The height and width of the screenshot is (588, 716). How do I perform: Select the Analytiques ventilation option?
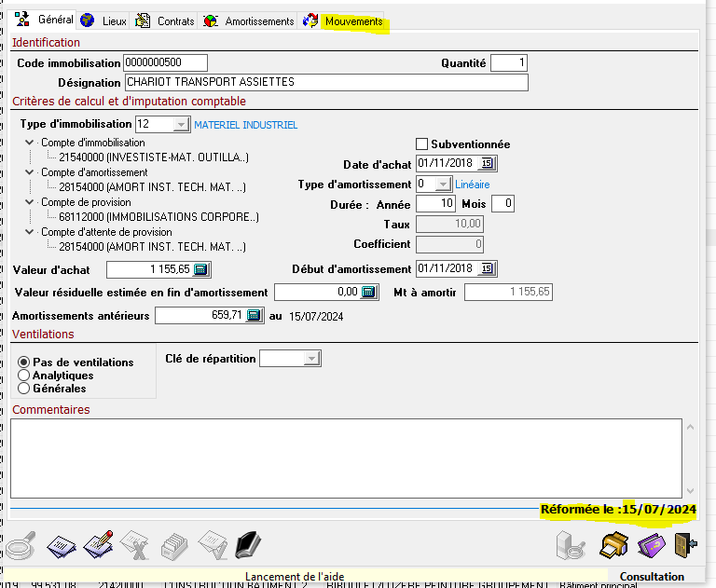tap(24, 376)
